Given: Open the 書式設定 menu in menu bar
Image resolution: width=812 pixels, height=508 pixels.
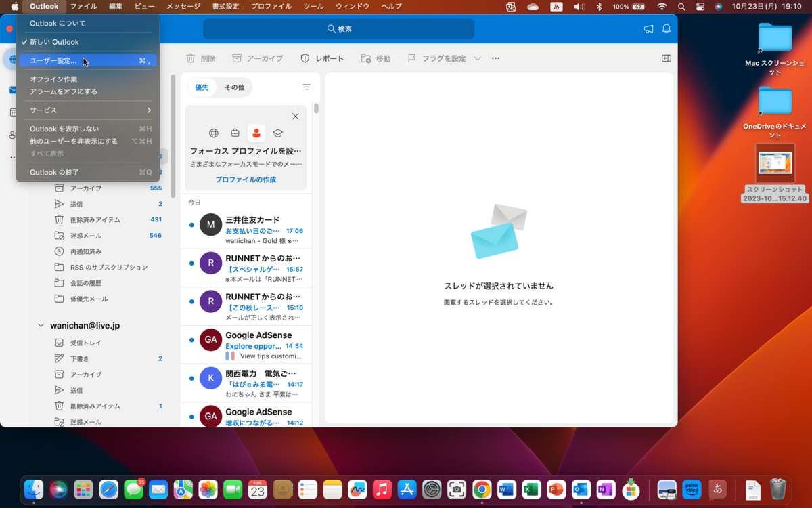Looking at the screenshot, I should tap(225, 6).
